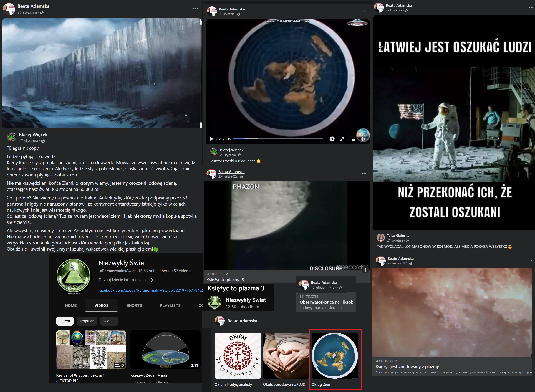This screenshot has width=535, height=392.
Task: Sort videos by Latest
Action: pyautogui.click(x=65, y=321)
